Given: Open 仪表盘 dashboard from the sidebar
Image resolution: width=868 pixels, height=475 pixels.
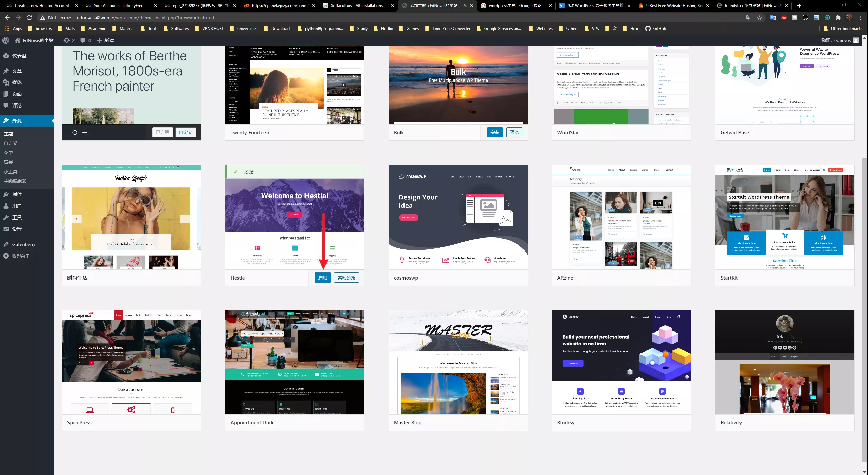Looking at the screenshot, I should click(x=19, y=56).
